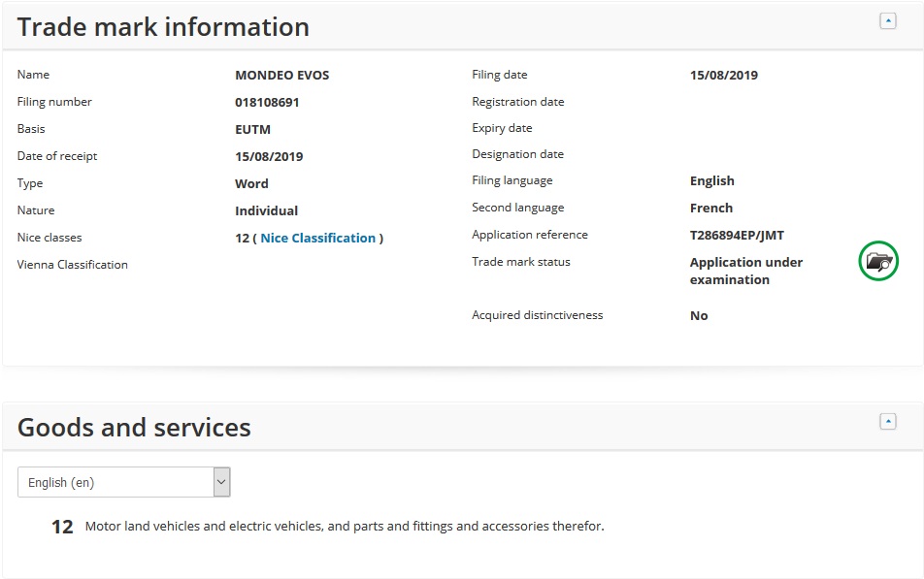Click the Date of receipt value

(x=269, y=156)
